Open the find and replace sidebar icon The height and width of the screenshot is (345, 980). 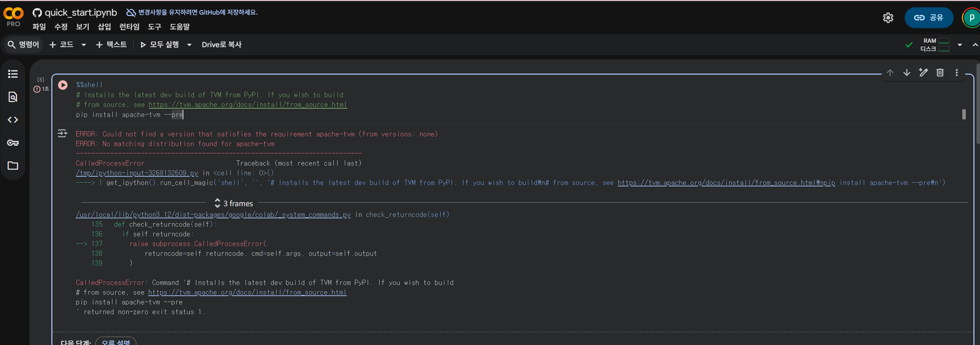[x=13, y=97]
